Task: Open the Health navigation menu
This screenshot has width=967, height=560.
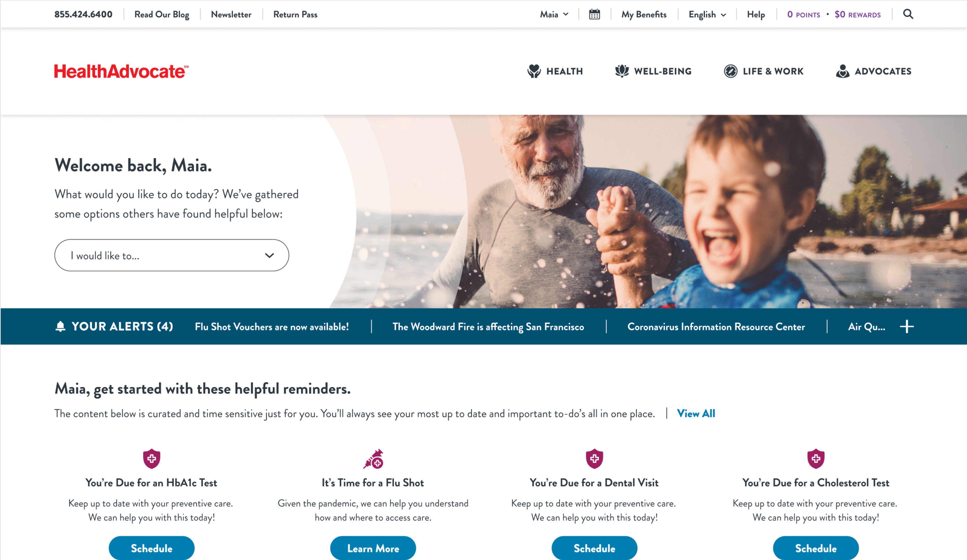Action: pos(555,71)
